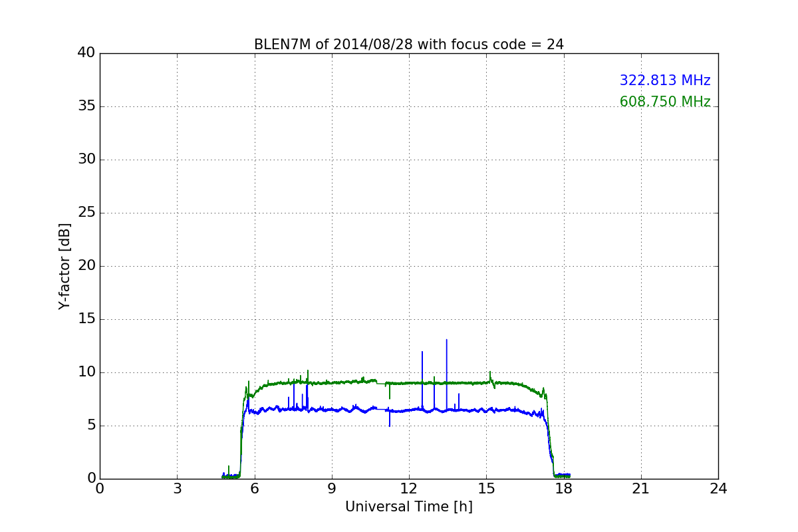Click the y-axis tick label '35'

[x=86, y=106]
